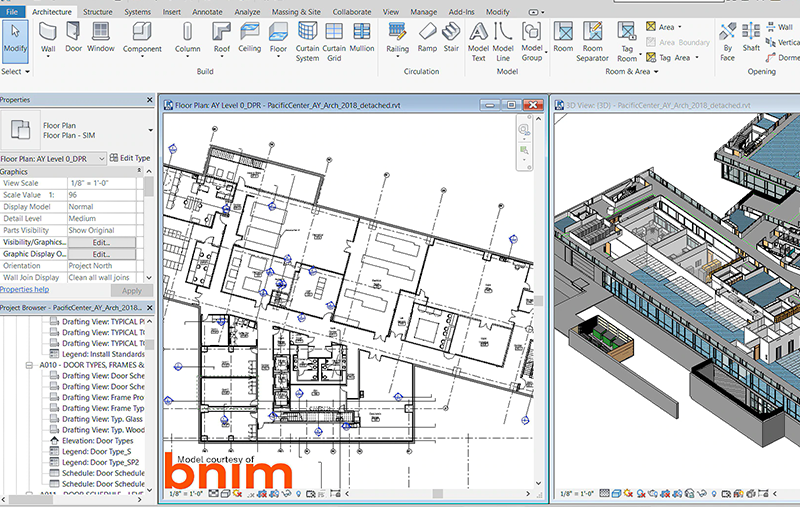Viewport: 800px width, 507px height.
Task: Open the Select dropdown under Modify
Action: click(15, 71)
